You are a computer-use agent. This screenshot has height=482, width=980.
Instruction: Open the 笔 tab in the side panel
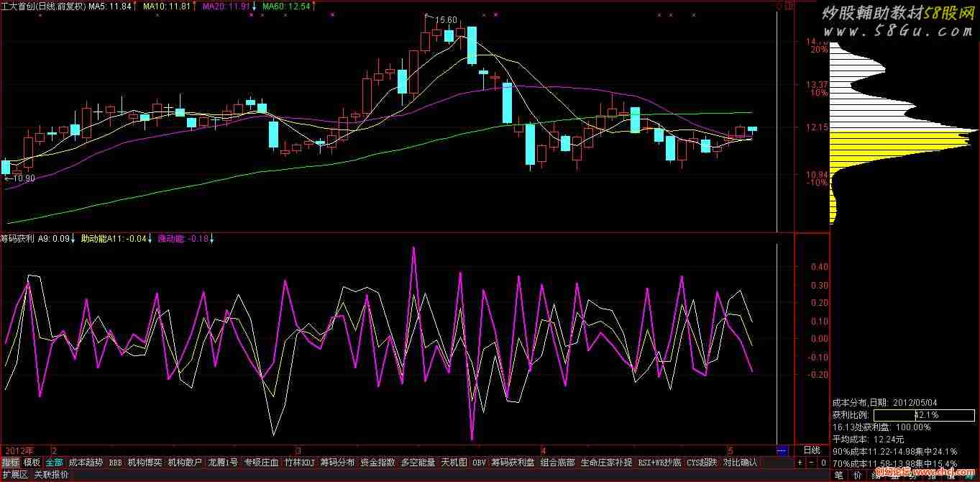(x=838, y=475)
